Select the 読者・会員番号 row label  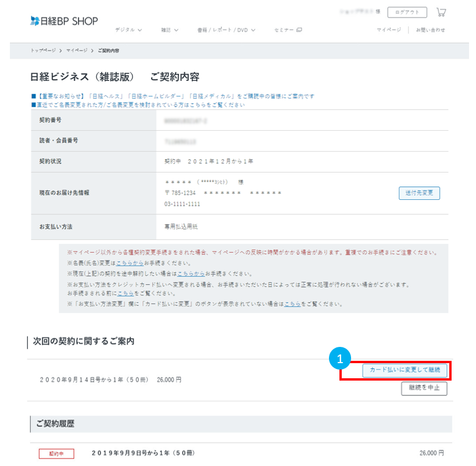(59, 140)
